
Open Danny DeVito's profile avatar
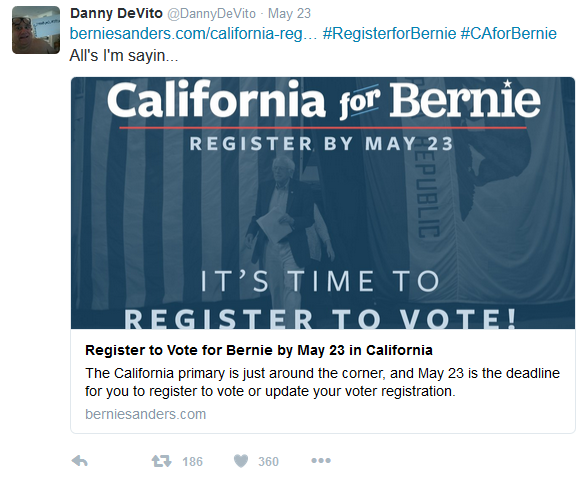[36, 30]
